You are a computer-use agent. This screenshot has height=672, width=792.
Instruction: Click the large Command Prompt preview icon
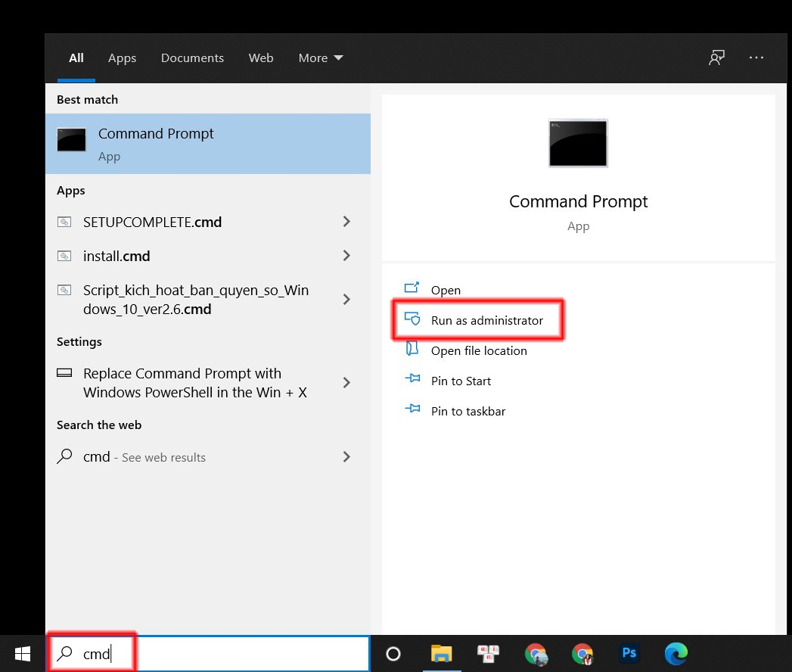(578, 143)
